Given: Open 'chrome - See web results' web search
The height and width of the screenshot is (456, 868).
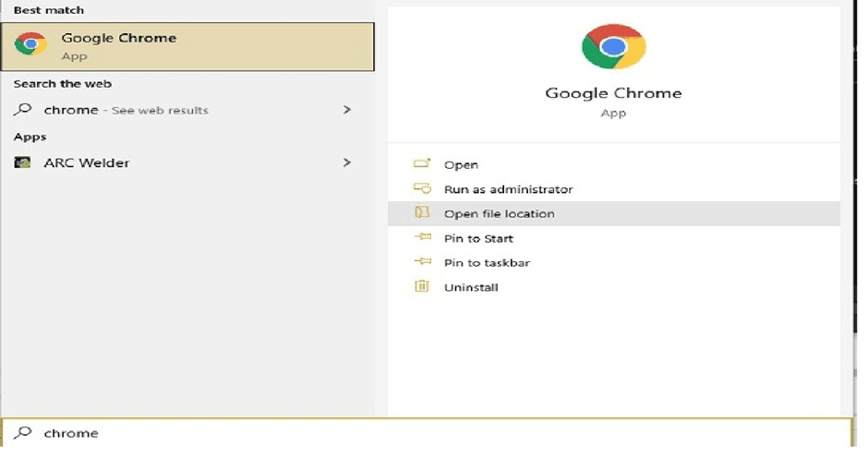Looking at the screenshot, I should click(x=187, y=110).
